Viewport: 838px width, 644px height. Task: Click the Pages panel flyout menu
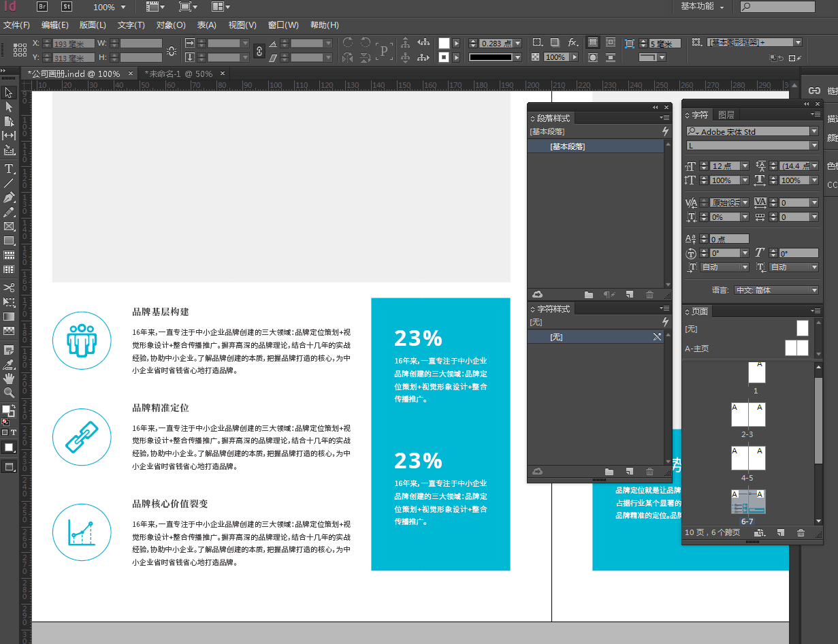[x=816, y=311]
